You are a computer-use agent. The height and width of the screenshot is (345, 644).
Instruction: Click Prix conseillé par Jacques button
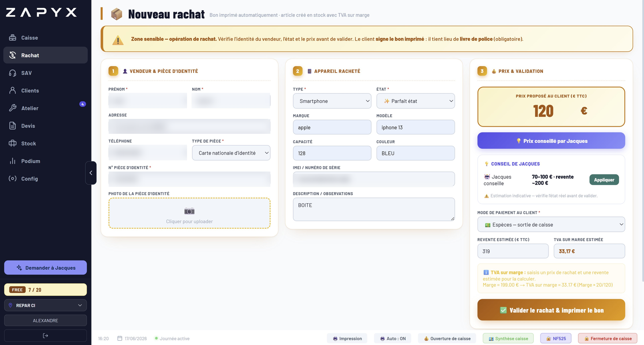[x=551, y=141]
